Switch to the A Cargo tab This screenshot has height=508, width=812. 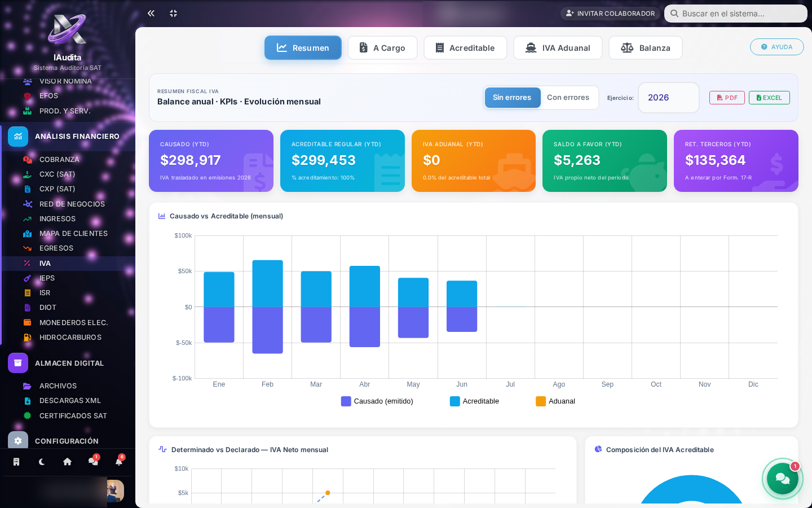tap(382, 48)
